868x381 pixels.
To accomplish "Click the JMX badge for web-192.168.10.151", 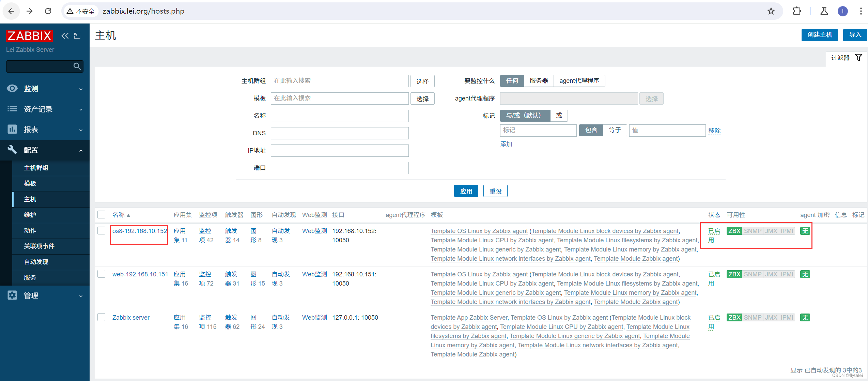I will [771, 274].
